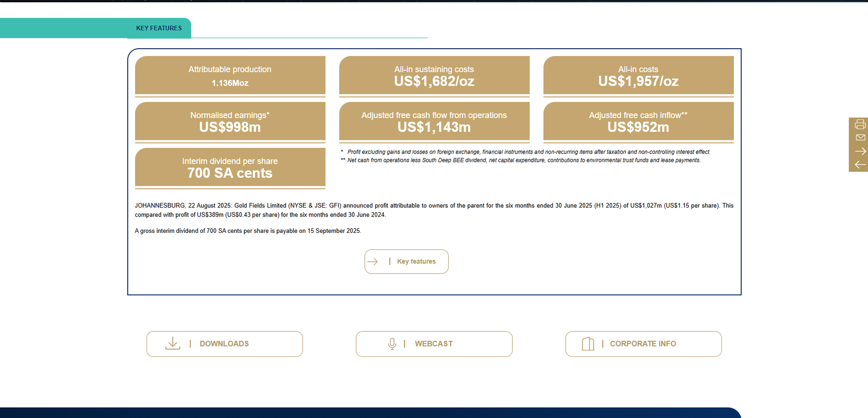Select the Normalised earnings tile
The height and width of the screenshot is (418, 868).
[x=230, y=121]
